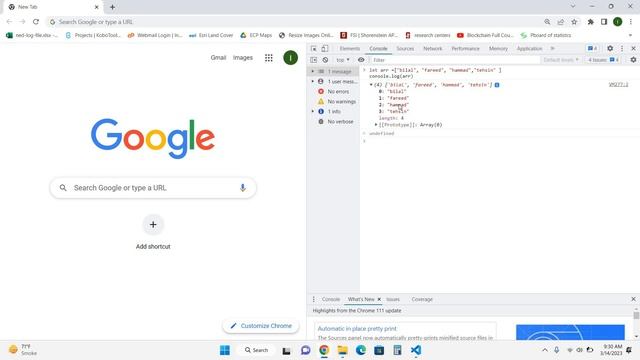Open the Google apps grid
This screenshot has height=360, width=640.
(268, 58)
